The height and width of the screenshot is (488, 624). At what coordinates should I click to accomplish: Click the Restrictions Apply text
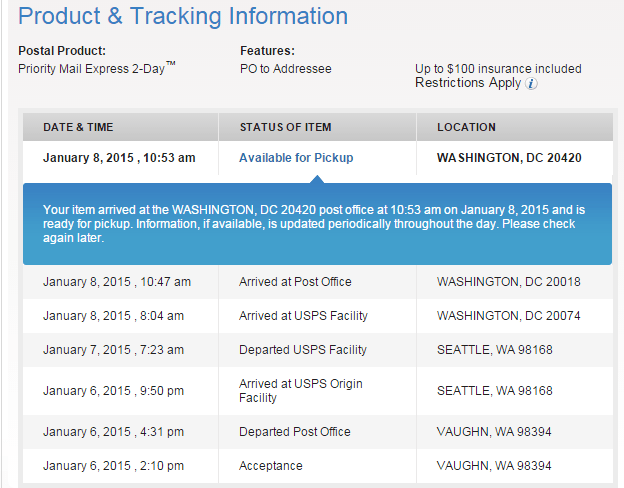(x=468, y=83)
